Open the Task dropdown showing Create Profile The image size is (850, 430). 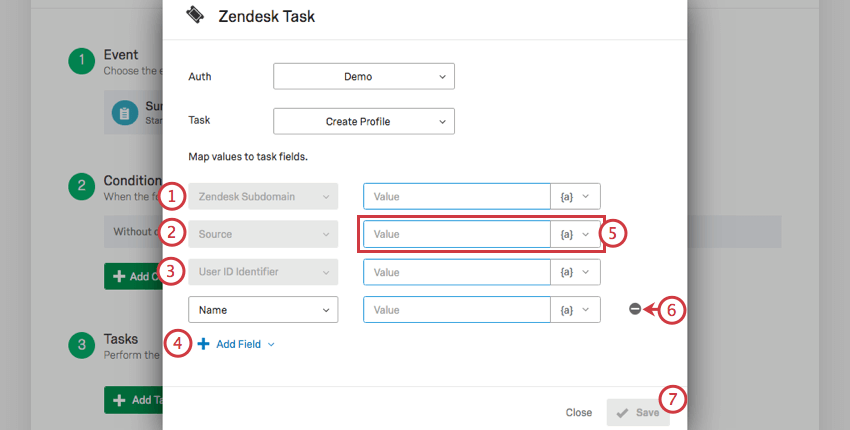coord(363,121)
